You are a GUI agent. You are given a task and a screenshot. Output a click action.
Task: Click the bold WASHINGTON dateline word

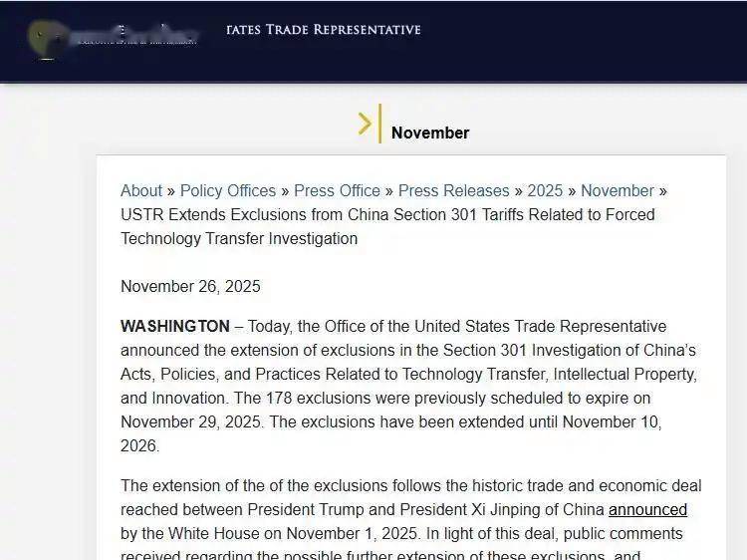coord(175,326)
